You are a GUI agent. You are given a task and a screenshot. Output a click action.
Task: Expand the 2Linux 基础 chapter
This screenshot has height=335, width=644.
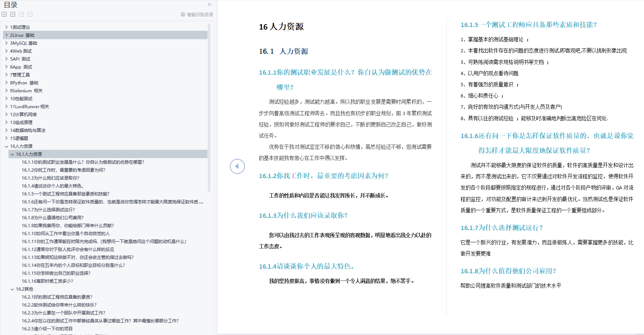(6, 35)
